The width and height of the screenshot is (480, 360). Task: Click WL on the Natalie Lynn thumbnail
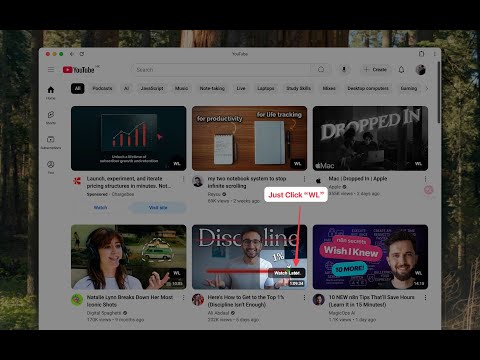click(177, 273)
